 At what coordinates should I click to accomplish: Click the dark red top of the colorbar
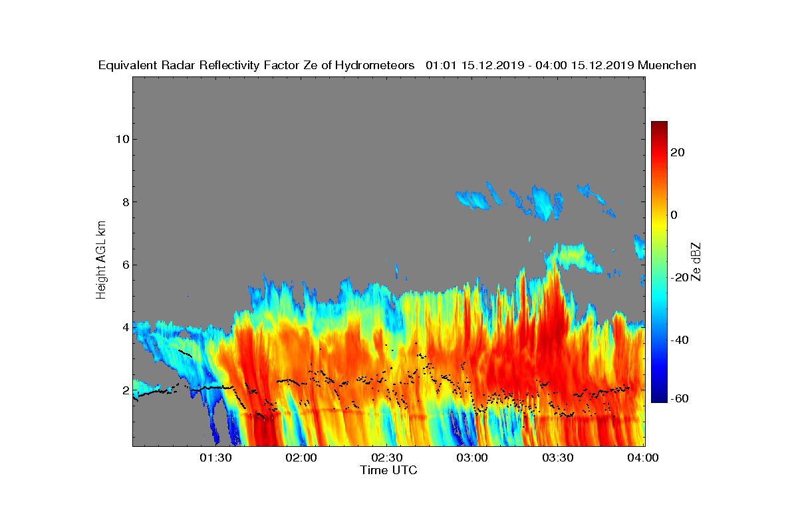point(659,126)
